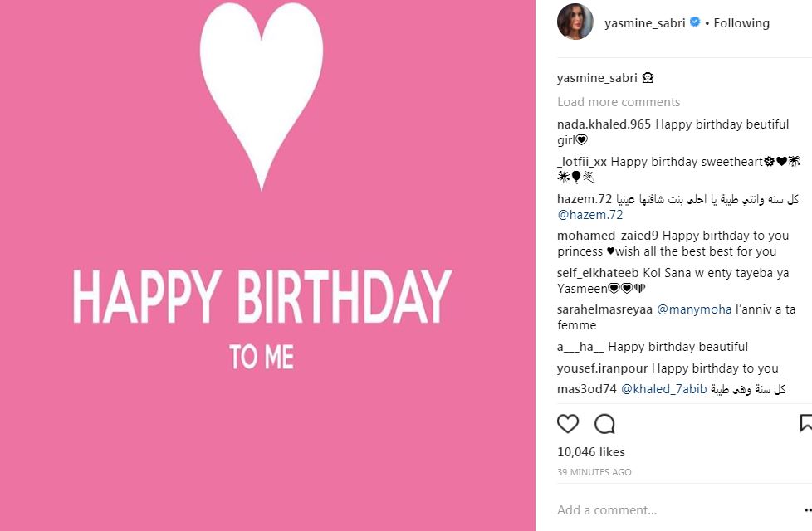
Task: Like the post with the heart icon
Action: pyautogui.click(x=568, y=424)
